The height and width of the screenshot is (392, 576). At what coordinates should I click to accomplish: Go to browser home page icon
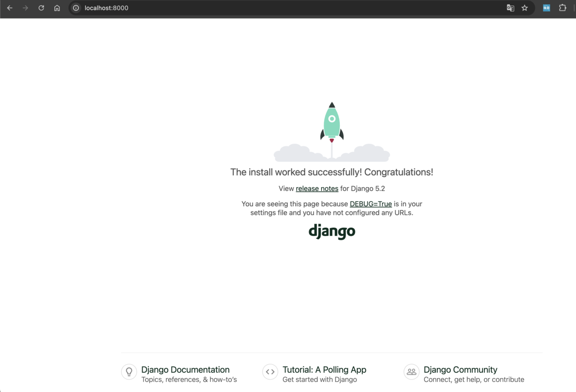[x=57, y=8]
